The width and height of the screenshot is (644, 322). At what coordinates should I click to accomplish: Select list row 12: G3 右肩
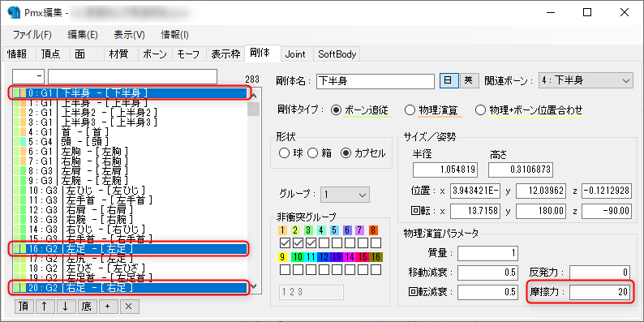coord(130,209)
